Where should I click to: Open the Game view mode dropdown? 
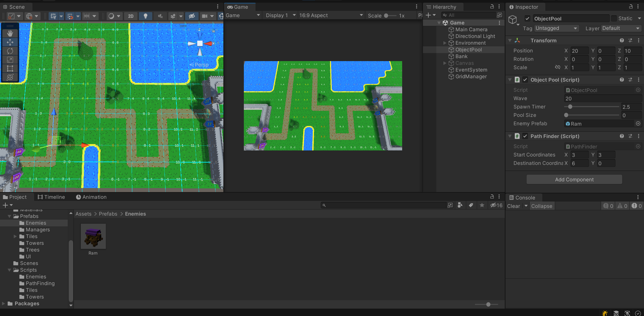(x=243, y=15)
